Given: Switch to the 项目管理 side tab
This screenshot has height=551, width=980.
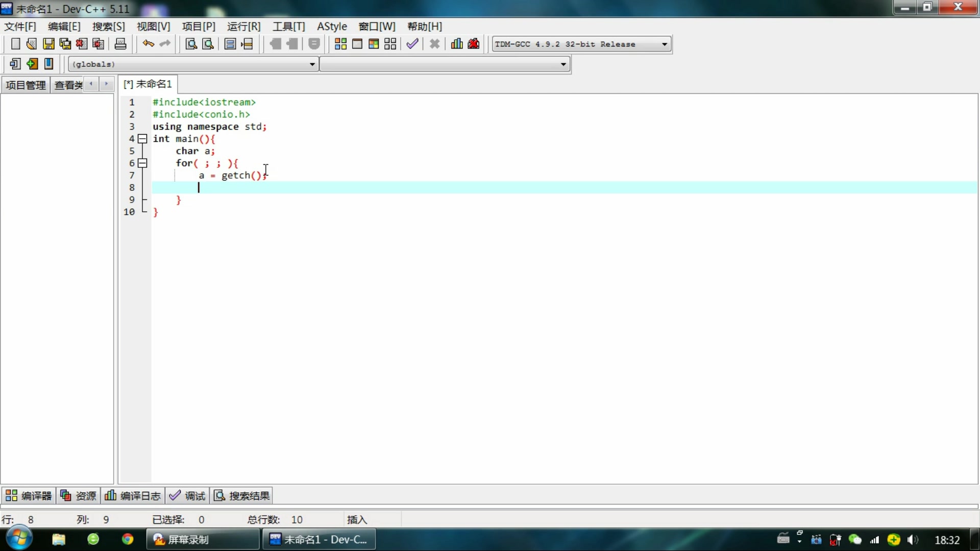Looking at the screenshot, I should click(x=26, y=85).
